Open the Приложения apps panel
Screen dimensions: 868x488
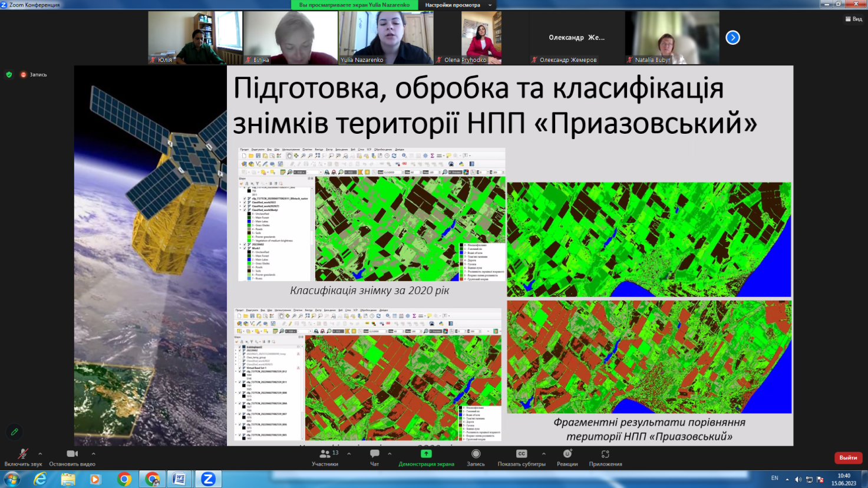click(x=605, y=454)
